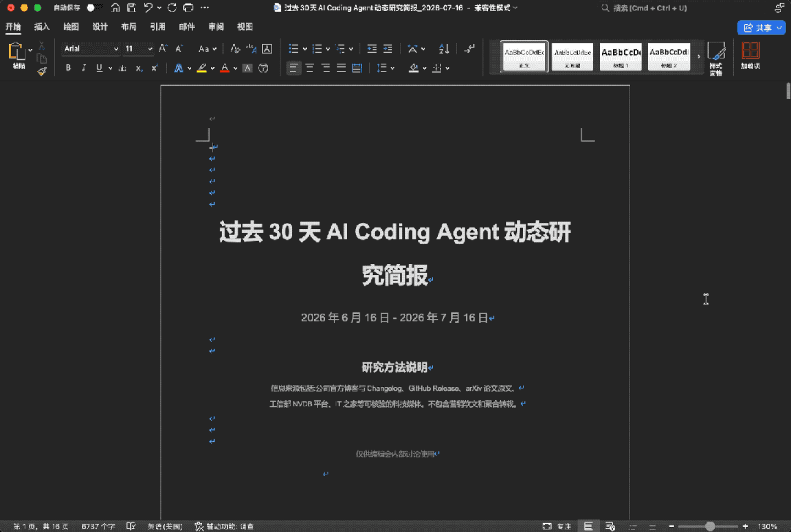
Task: Toggle show paragraph marks
Action: point(469,49)
